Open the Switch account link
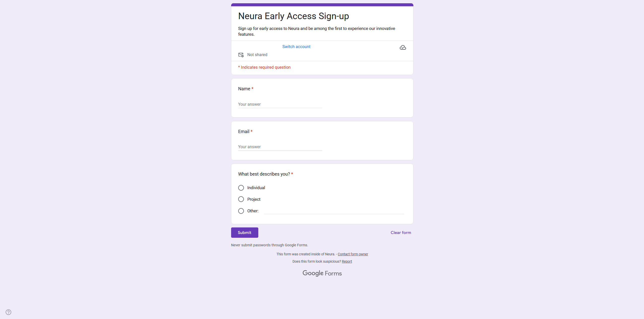 click(x=296, y=47)
